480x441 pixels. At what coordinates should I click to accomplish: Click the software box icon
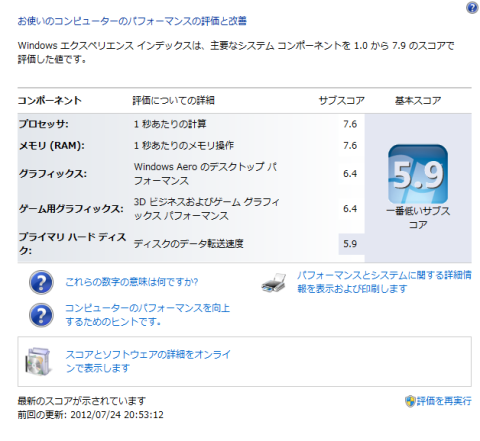pos(38,361)
